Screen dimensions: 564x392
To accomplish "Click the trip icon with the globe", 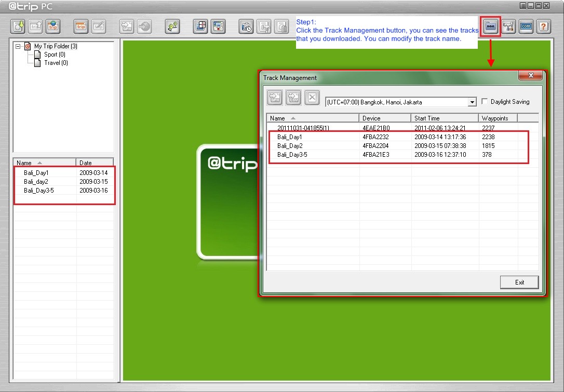I will (x=53, y=26).
